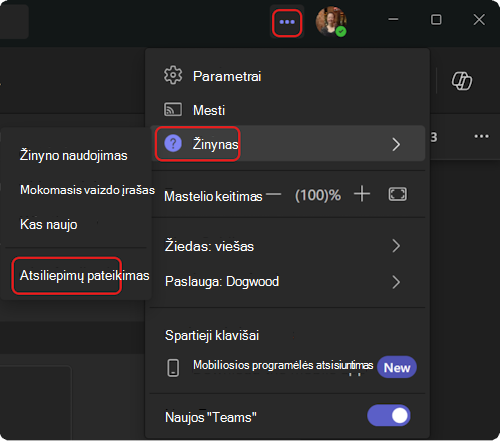The height and width of the screenshot is (441, 500).
Task: Open Spartieji klavišai shortcuts
Action: [x=212, y=335]
